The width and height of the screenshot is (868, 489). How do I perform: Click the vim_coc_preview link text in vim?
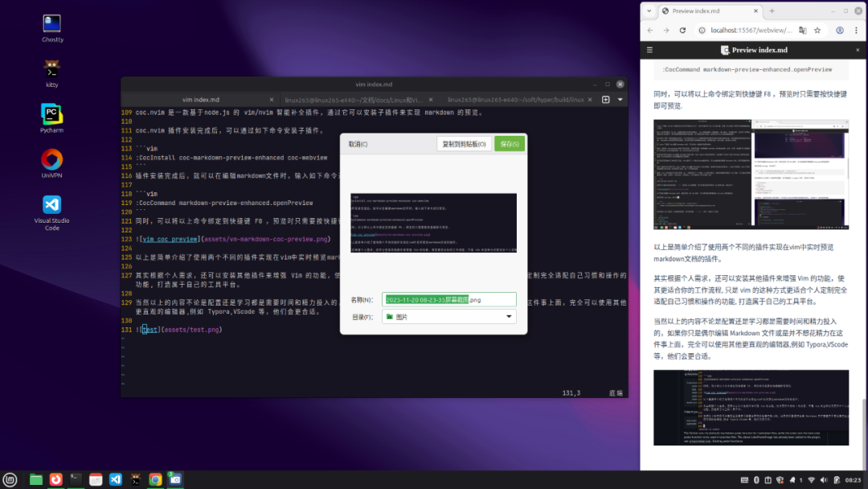tap(170, 239)
